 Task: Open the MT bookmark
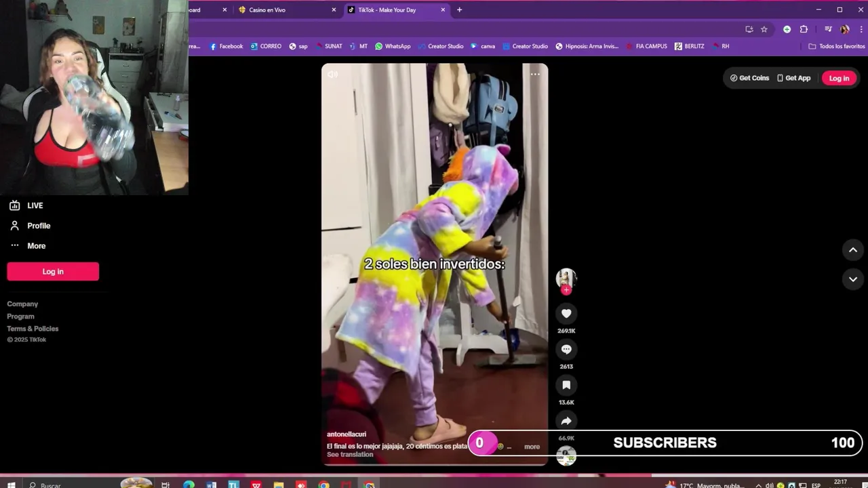pos(359,46)
